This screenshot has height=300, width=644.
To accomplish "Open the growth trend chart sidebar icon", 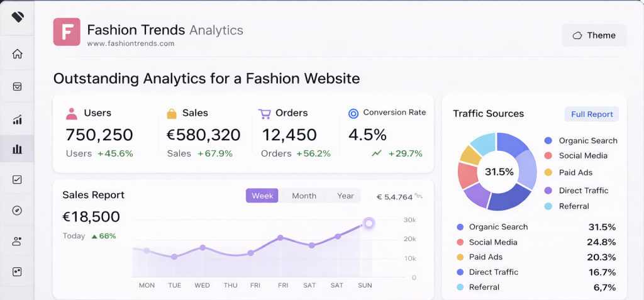I will tap(17, 119).
